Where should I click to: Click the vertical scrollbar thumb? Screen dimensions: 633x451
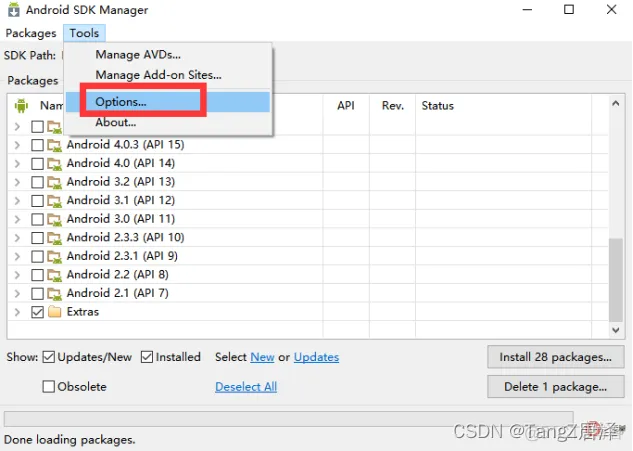pos(616,280)
